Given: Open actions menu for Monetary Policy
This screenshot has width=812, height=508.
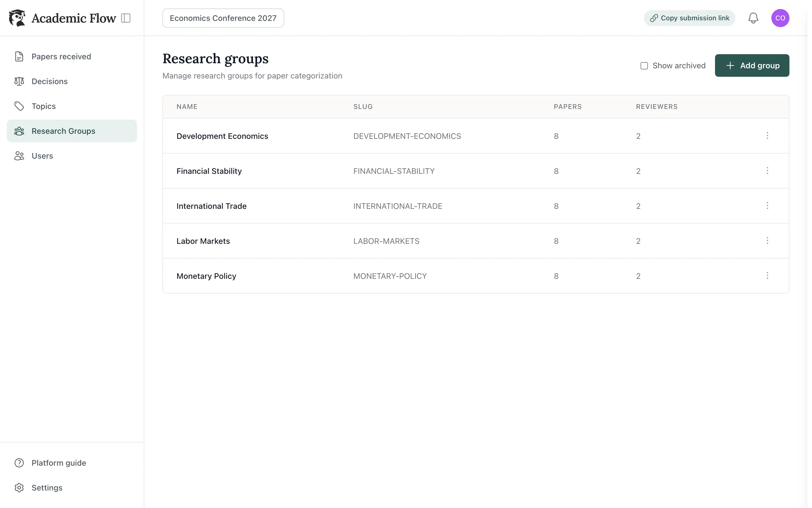Looking at the screenshot, I should pos(767,276).
